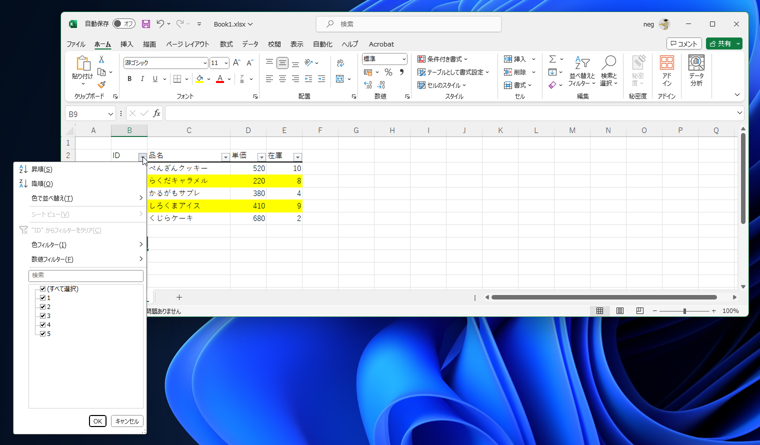Uncheck value 1 in filter list
This screenshot has height=445, width=760.
click(x=43, y=298)
